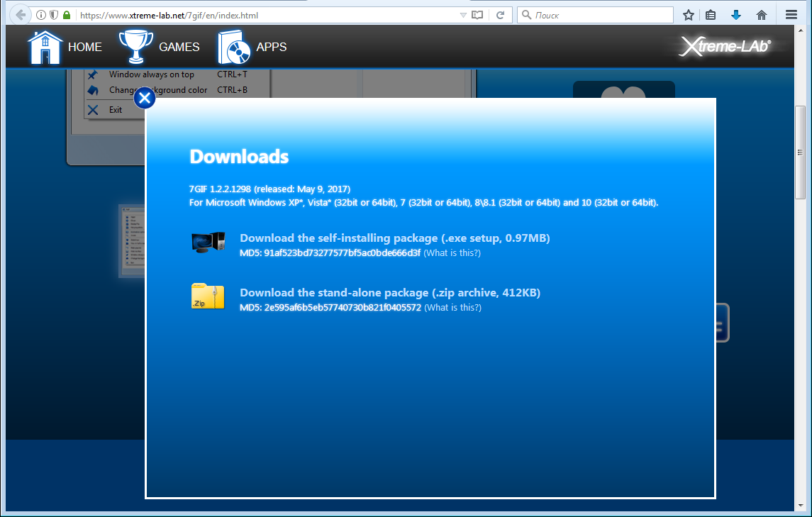
Task: Click the blue X icon beside Exit
Action: click(x=93, y=110)
